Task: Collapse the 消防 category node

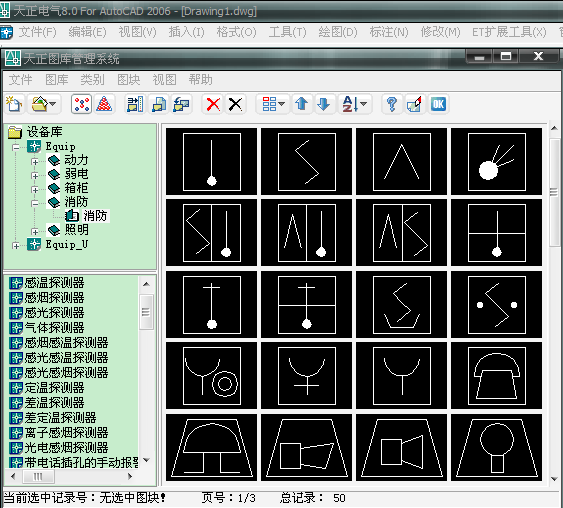Action: click(35, 204)
